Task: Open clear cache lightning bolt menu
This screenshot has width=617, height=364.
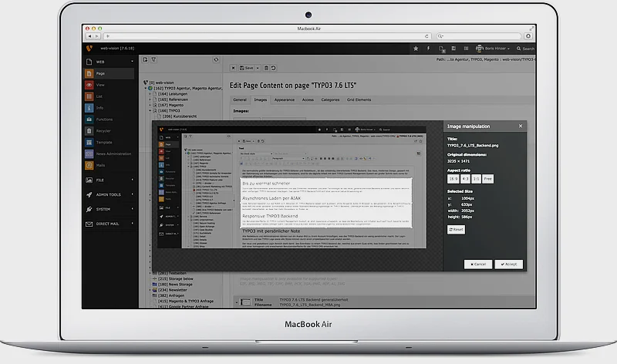Action: (x=428, y=49)
